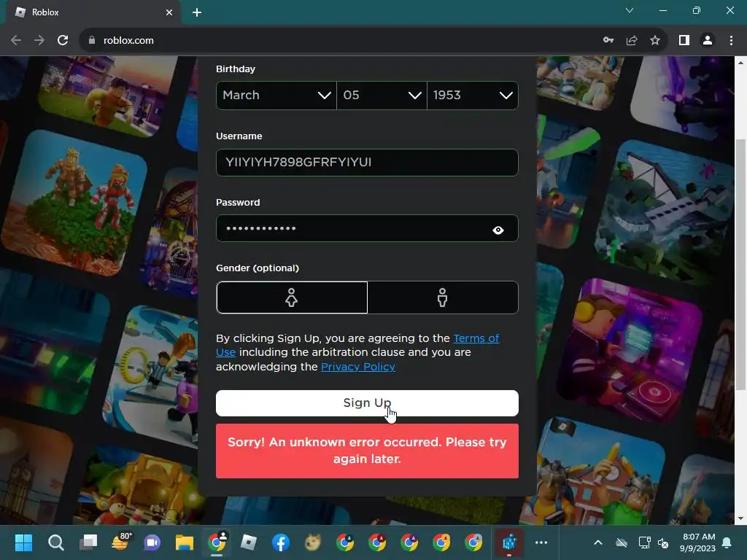
Task: Select the Roblox browser tab
Action: pos(93,12)
